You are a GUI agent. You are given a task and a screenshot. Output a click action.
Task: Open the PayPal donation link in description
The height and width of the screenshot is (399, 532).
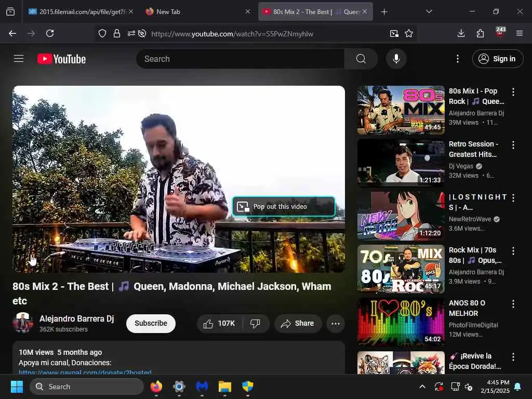(x=85, y=371)
